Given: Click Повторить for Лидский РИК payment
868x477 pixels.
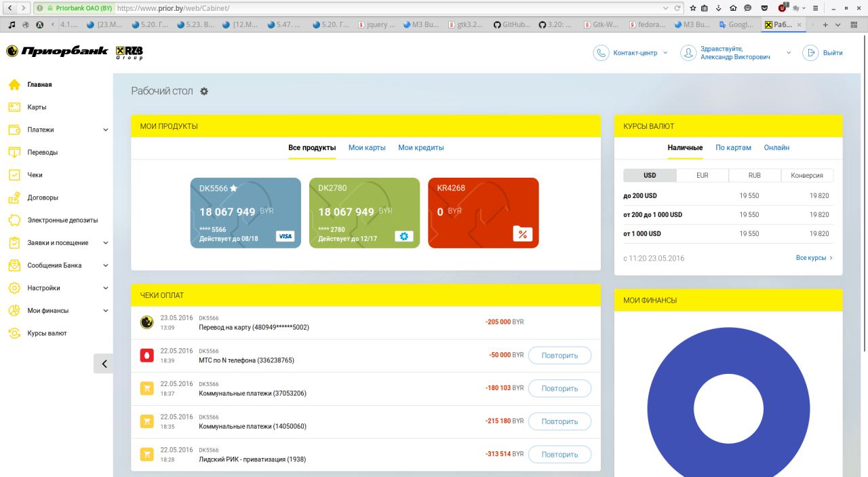Looking at the screenshot, I should click(559, 455).
